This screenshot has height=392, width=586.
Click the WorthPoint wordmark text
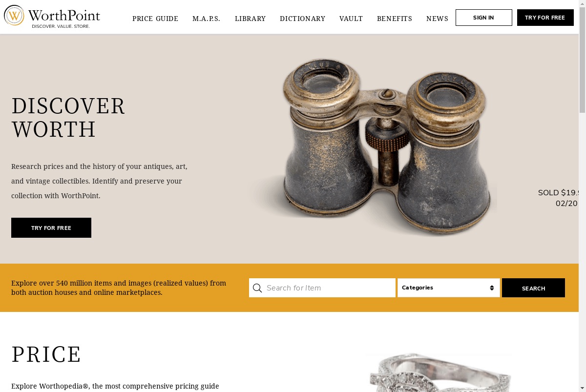click(x=64, y=16)
